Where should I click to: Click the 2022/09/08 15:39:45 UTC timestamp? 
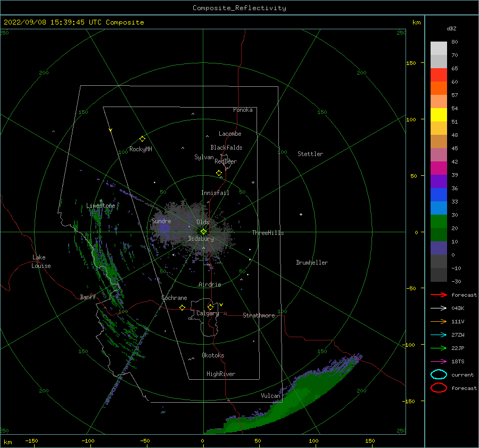pos(53,22)
